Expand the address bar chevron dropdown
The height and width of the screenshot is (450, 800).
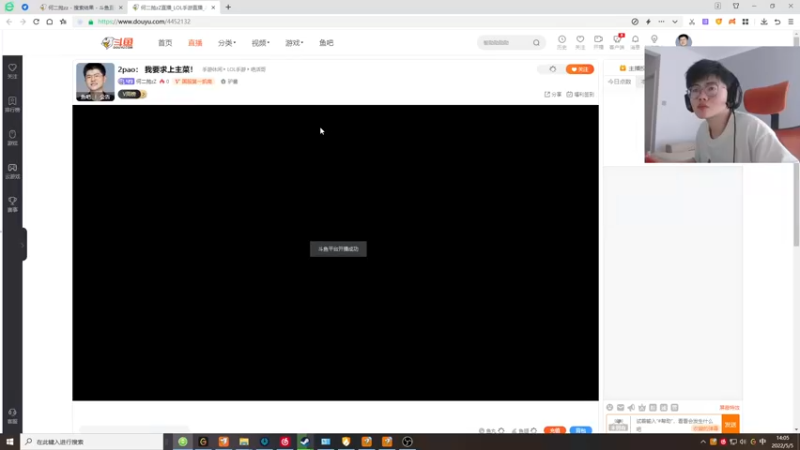click(674, 22)
